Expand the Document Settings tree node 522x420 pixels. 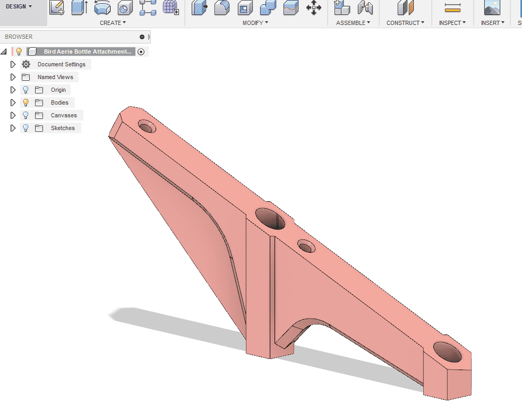13,64
